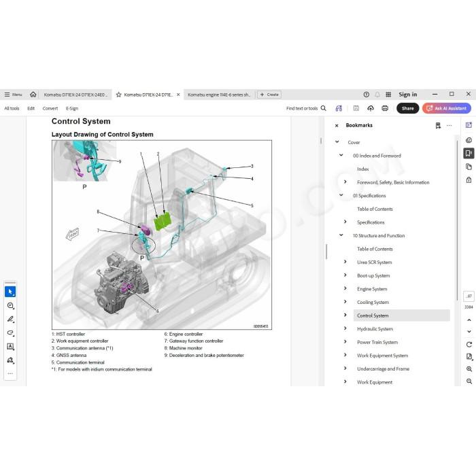This screenshot has width=476, height=476.
Task: Open the Power Train System bookmark
Action: click(x=377, y=342)
